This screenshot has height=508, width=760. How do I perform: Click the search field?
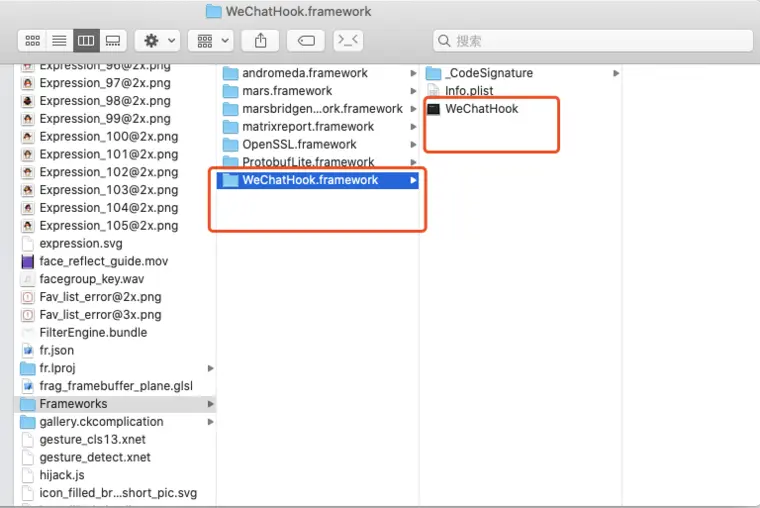click(593, 41)
